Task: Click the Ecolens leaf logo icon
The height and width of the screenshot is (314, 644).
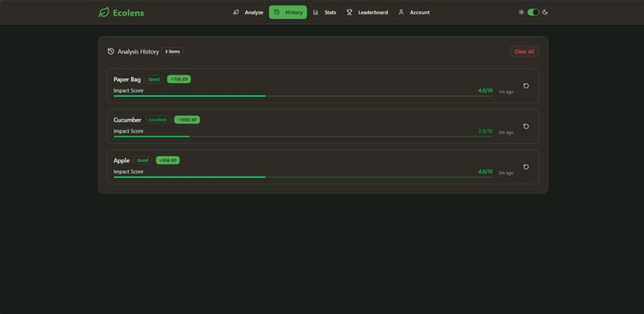Action: (104, 12)
